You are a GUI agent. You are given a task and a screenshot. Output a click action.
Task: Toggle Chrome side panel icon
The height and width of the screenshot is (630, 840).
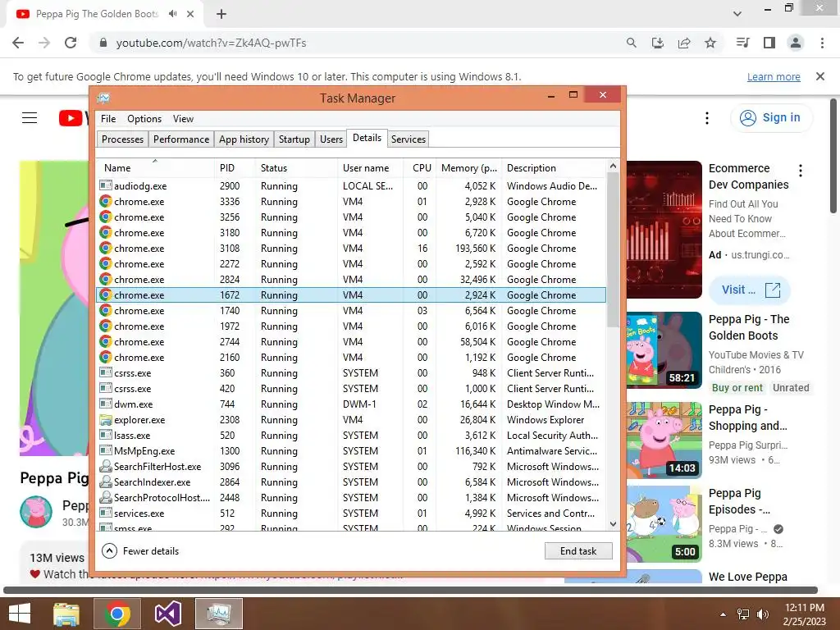pyautogui.click(x=769, y=43)
